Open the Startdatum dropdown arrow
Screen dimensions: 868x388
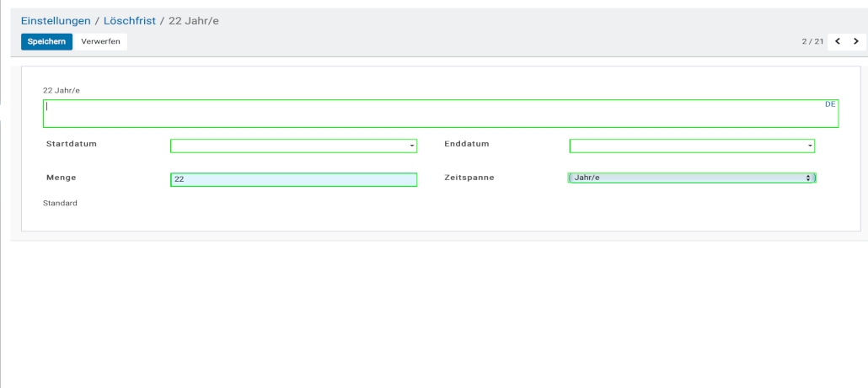(412, 146)
